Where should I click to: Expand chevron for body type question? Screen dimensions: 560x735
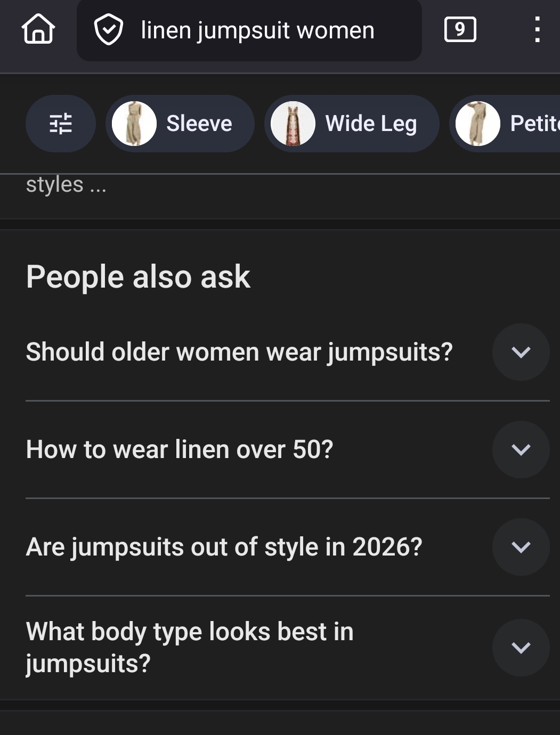click(521, 648)
